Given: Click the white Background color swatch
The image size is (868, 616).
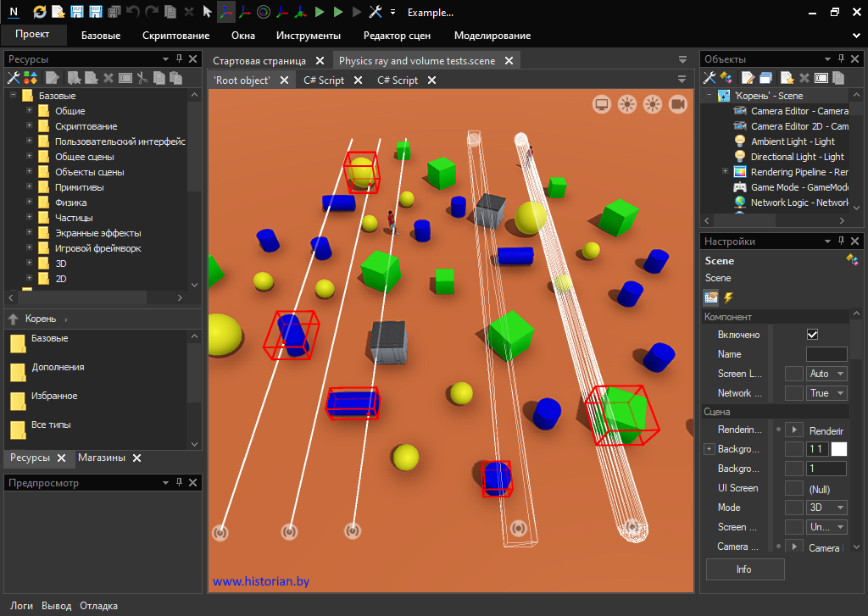Looking at the screenshot, I should pos(838,449).
